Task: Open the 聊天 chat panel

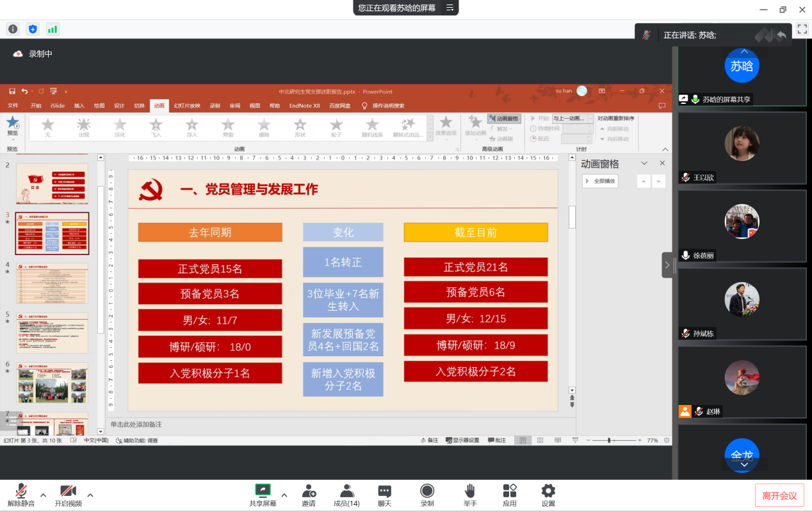Action: 384,495
